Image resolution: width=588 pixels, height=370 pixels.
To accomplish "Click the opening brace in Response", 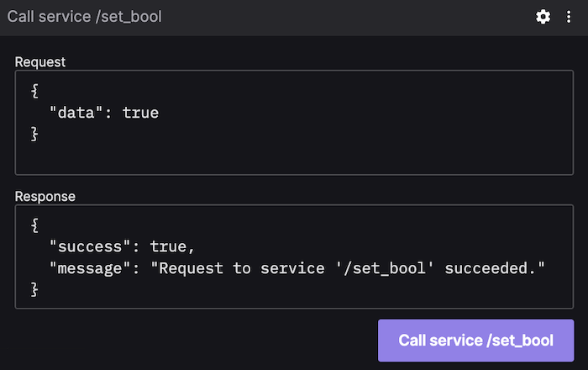I will pyautogui.click(x=34, y=225).
